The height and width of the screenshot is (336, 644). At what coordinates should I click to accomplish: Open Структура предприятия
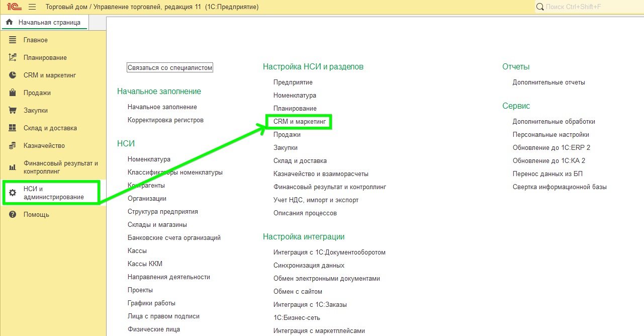point(163,212)
